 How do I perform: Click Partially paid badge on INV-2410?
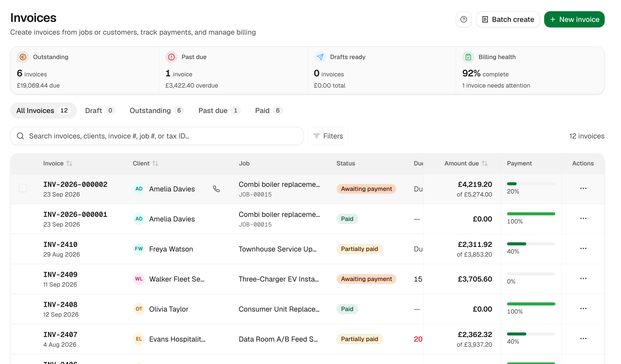pyautogui.click(x=359, y=249)
